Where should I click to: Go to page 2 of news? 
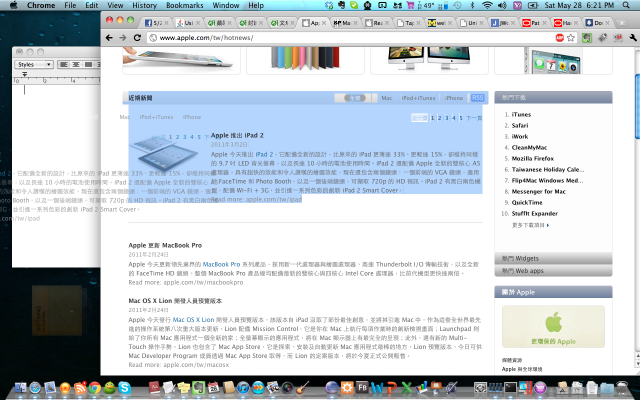(x=440, y=118)
